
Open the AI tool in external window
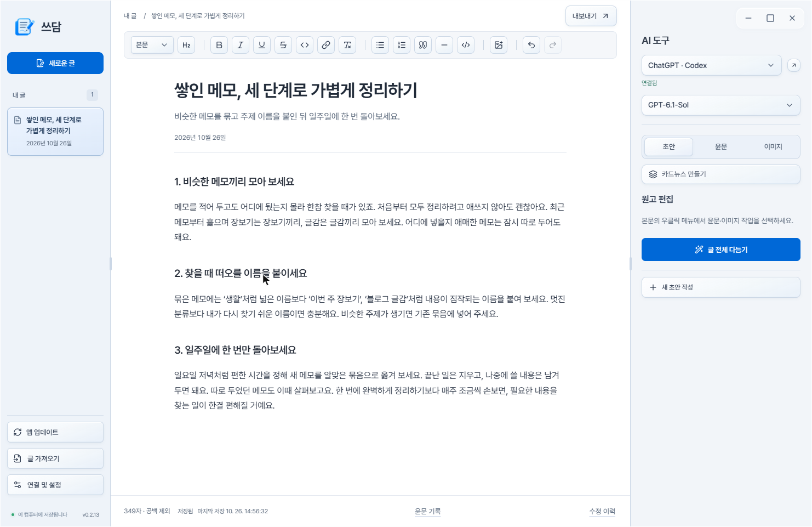[793, 65]
